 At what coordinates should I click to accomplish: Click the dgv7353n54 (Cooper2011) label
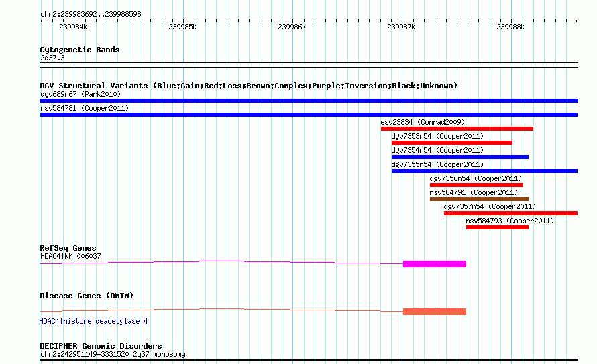[437, 136]
